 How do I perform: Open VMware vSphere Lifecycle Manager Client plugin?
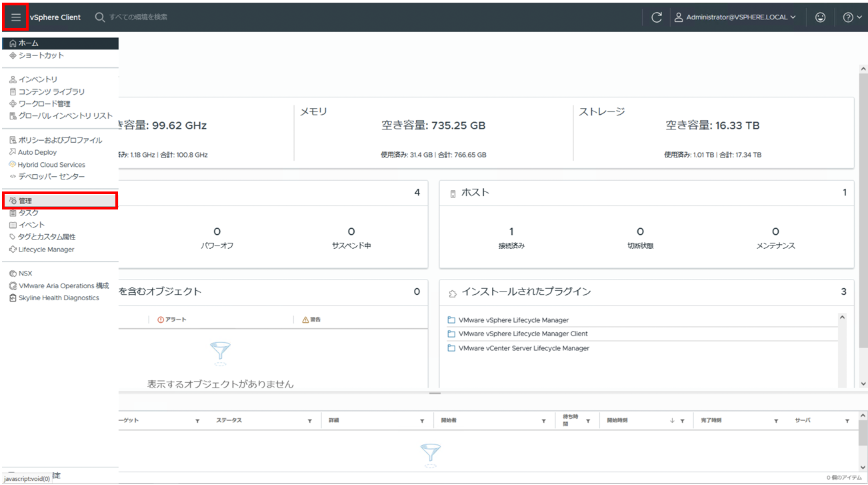click(x=523, y=334)
